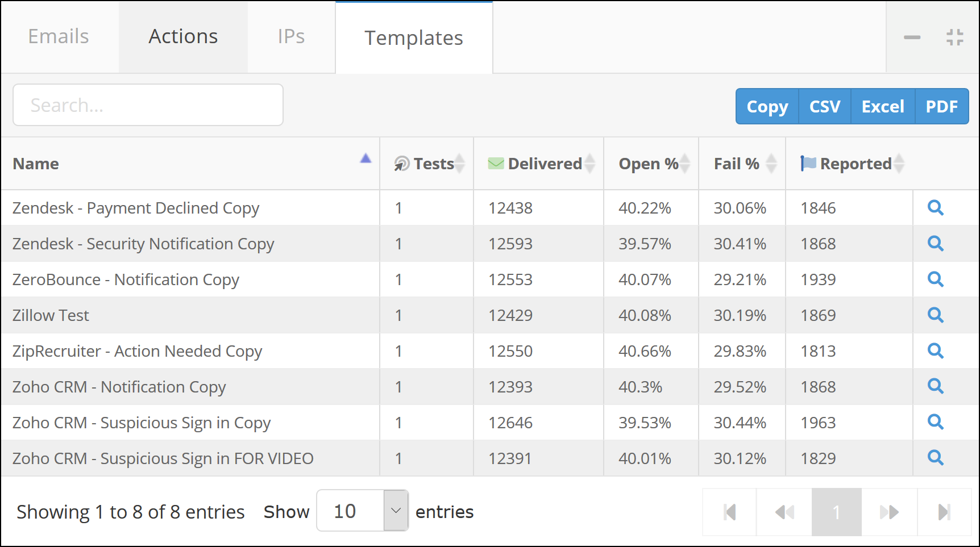Click Showing 1 to 8 of 8 entries text
This screenshot has height=547, width=980.
tap(130, 512)
